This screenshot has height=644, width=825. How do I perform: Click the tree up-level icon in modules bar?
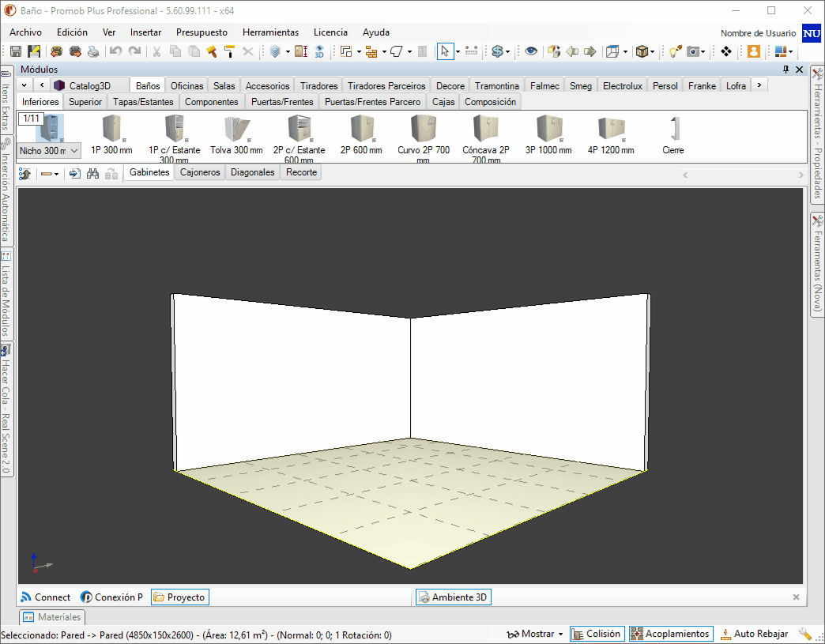pos(24,174)
